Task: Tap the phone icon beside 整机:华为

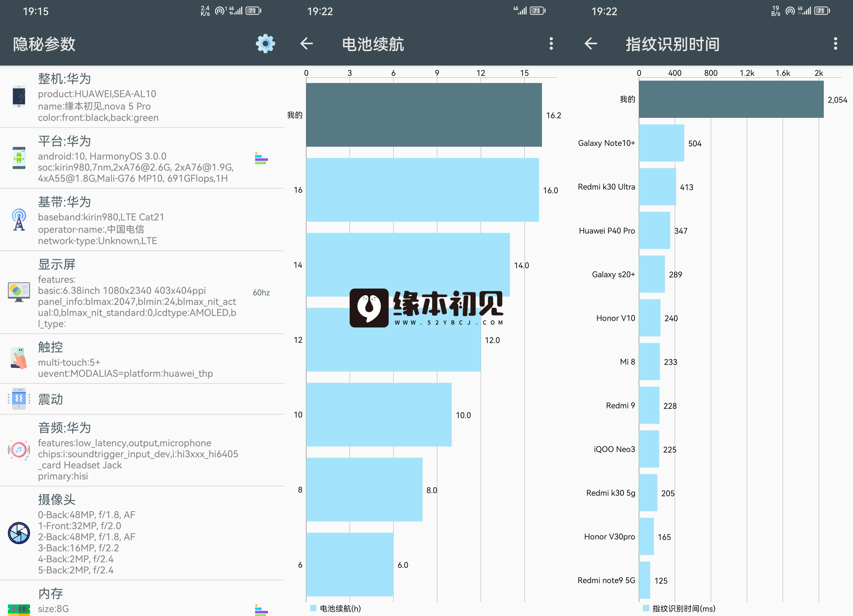Action: click(x=19, y=97)
